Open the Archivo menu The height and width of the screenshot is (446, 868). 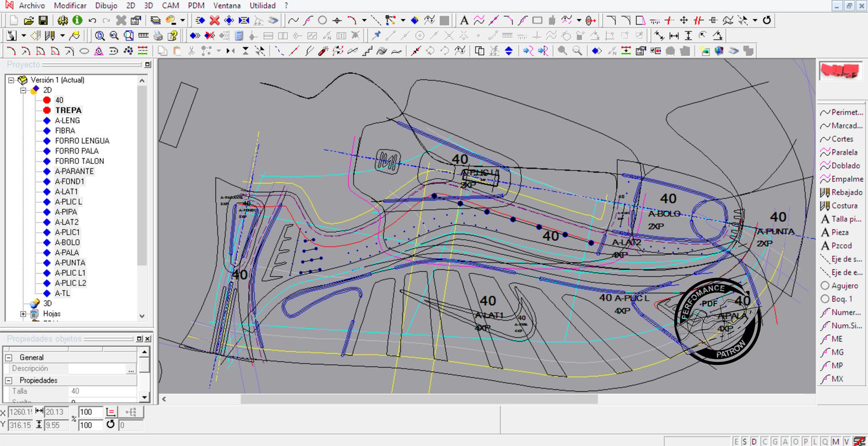coord(32,6)
